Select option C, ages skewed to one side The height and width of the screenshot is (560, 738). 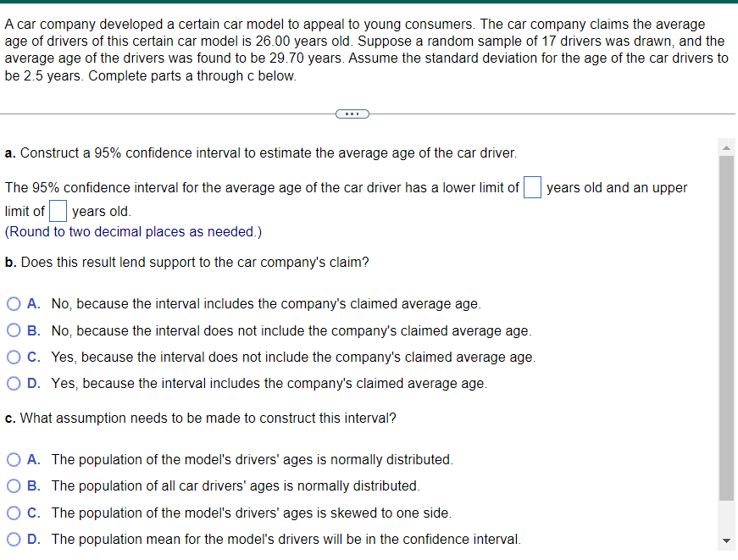pyautogui.click(x=14, y=513)
